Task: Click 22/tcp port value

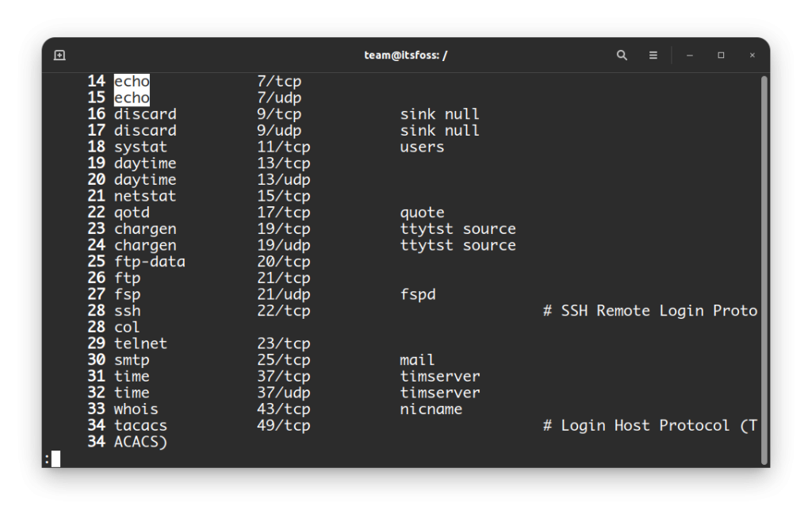Action: pyautogui.click(x=284, y=311)
